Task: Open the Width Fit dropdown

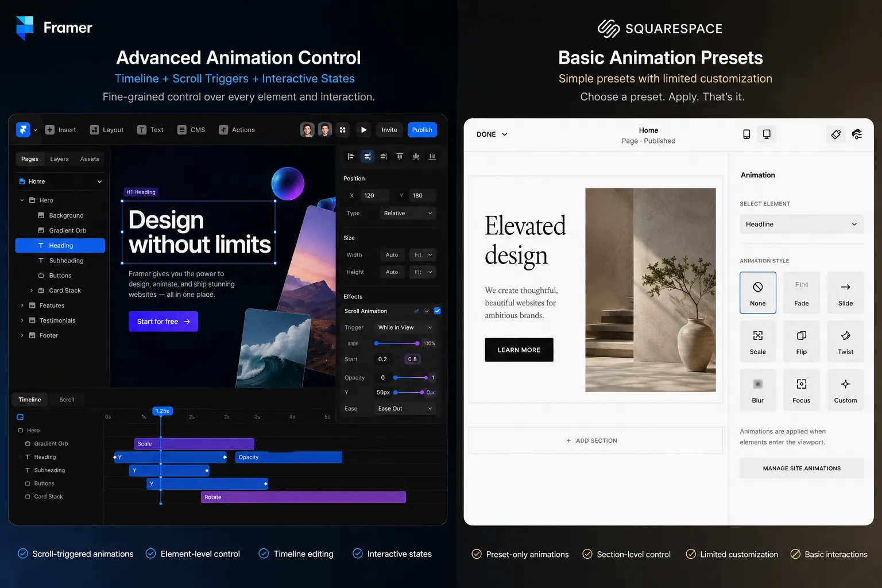Action: point(423,255)
